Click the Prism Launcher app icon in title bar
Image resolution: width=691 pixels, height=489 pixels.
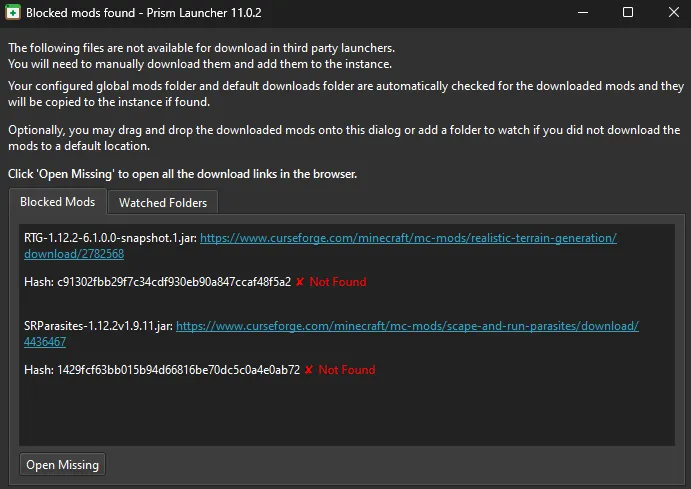pos(13,12)
